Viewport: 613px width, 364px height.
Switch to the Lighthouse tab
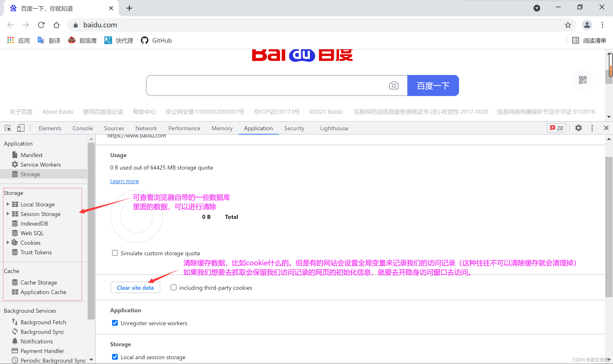334,128
